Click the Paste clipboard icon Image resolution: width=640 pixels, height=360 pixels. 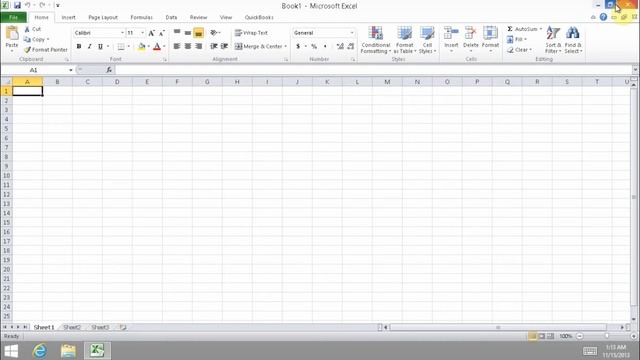(x=12, y=34)
